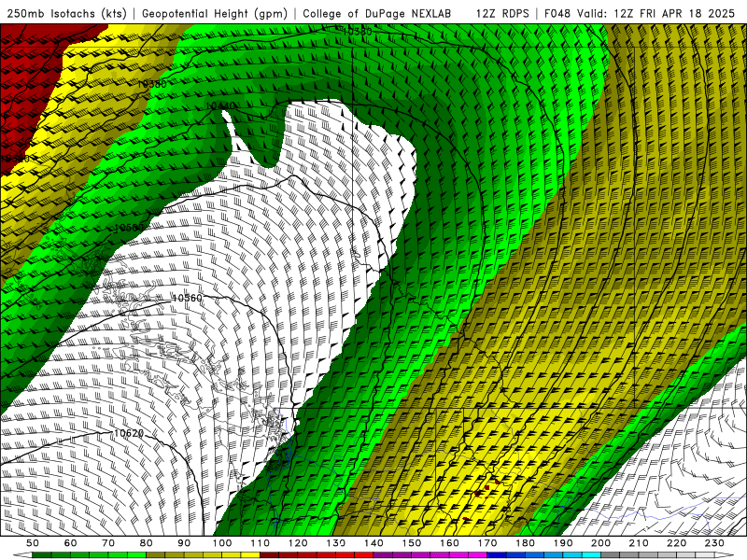Screen dimensions: 747x560
Task: Click the 'F048 Valid: 12Z FRI APR 18 2025' text
Action: tap(640, 13)
